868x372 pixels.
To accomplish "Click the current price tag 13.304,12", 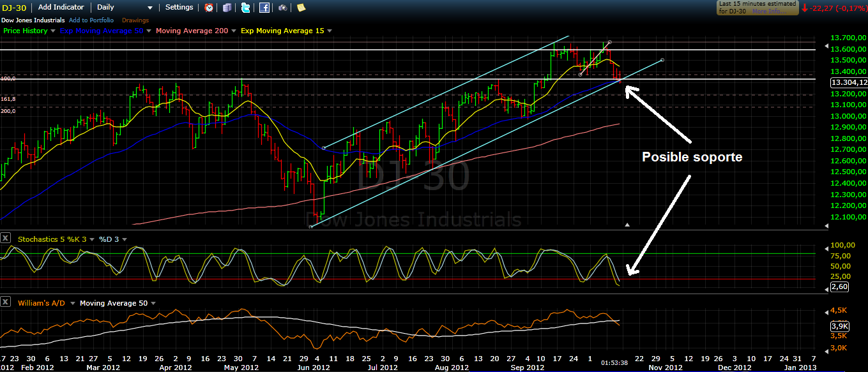I will coord(848,82).
